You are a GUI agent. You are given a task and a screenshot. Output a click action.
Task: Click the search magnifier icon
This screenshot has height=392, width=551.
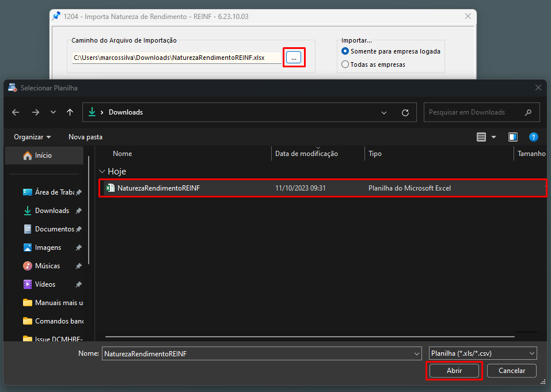(x=528, y=112)
